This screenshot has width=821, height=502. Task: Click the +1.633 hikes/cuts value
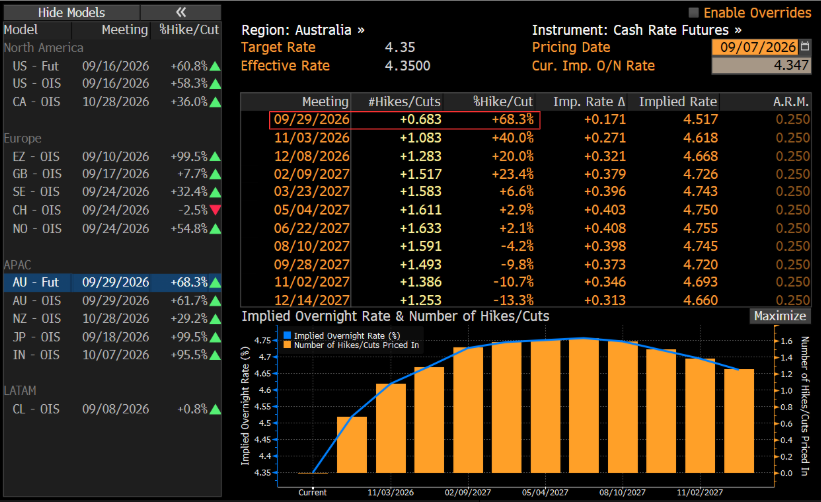click(420, 228)
